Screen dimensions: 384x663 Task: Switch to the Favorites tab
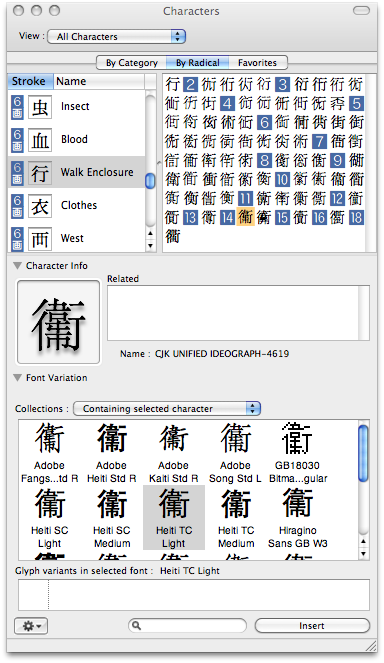[258, 63]
